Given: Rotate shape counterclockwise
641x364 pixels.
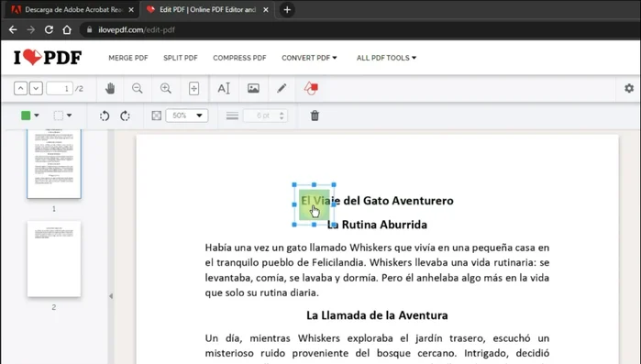Looking at the screenshot, I should [105, 116].
